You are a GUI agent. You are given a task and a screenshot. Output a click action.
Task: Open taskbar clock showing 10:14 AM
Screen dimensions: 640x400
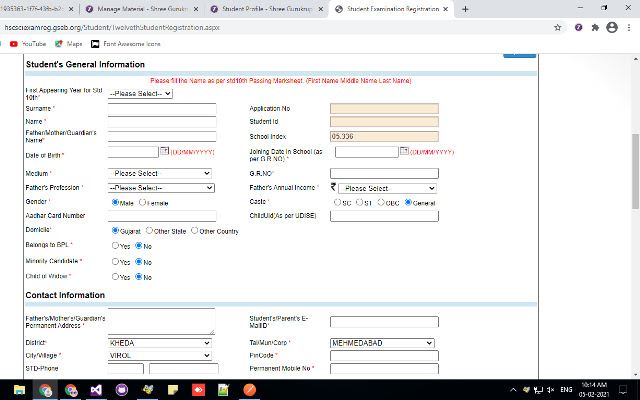click(594, 390)
